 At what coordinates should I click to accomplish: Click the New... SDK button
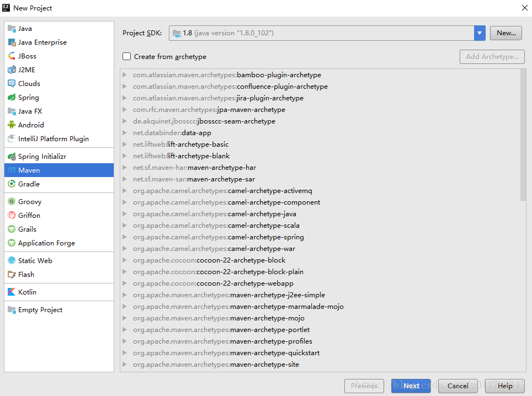coord(506,33)
